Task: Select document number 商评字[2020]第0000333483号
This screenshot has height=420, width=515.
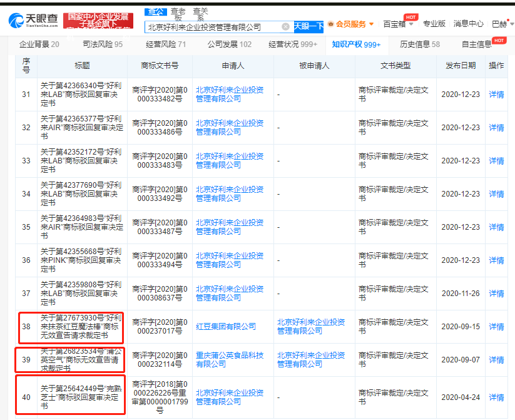Action: point(160,161)
